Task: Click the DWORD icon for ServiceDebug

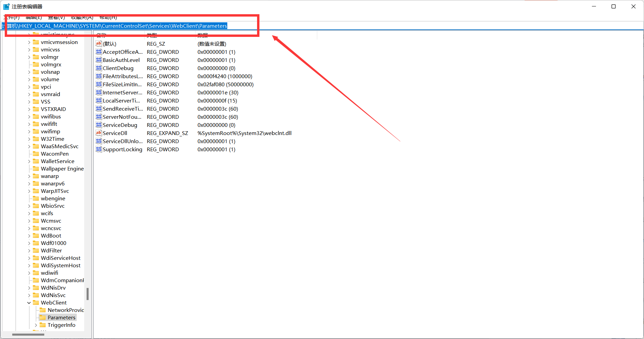Action: point(99,125)
